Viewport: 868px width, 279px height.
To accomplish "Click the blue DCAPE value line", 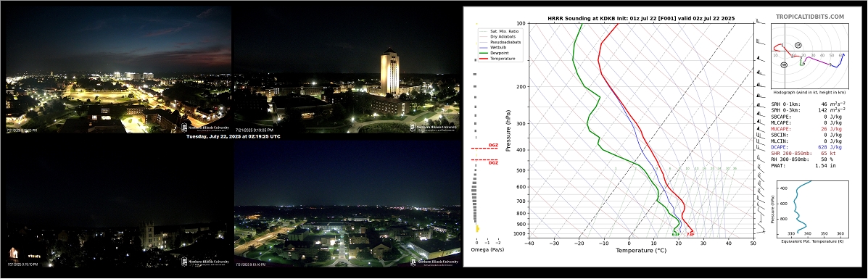I will pyautogui.click(x=797, y=146).
